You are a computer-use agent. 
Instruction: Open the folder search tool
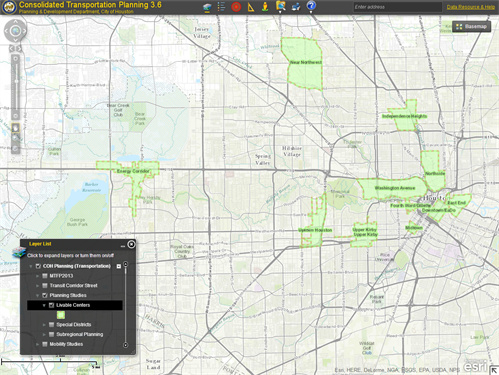point(280,6)
